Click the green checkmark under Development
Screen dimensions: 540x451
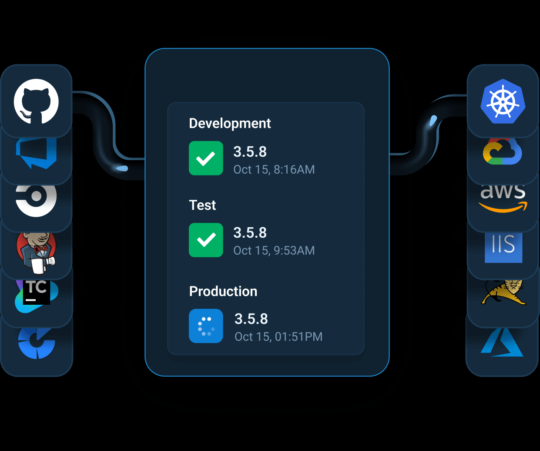point(206,158)
